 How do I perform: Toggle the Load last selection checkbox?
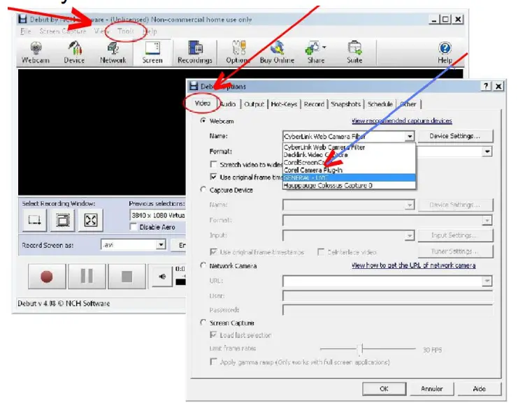pos(213,335)
